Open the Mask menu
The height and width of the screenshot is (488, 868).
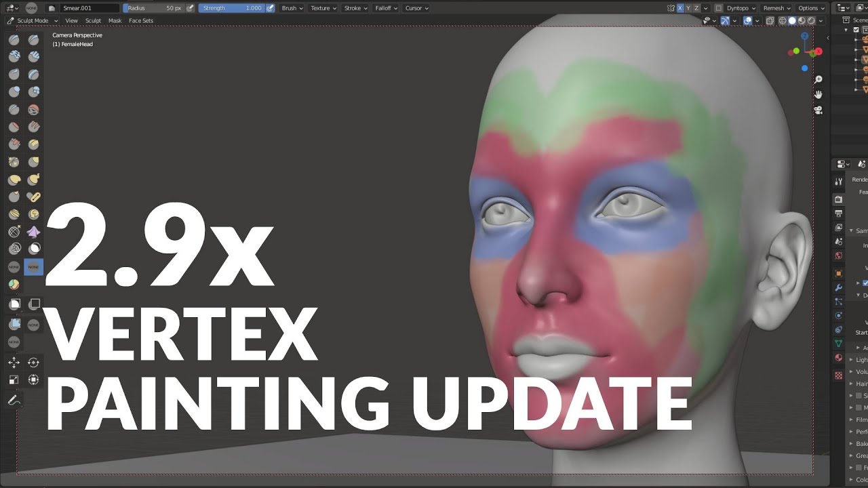[x=115, y=21]
